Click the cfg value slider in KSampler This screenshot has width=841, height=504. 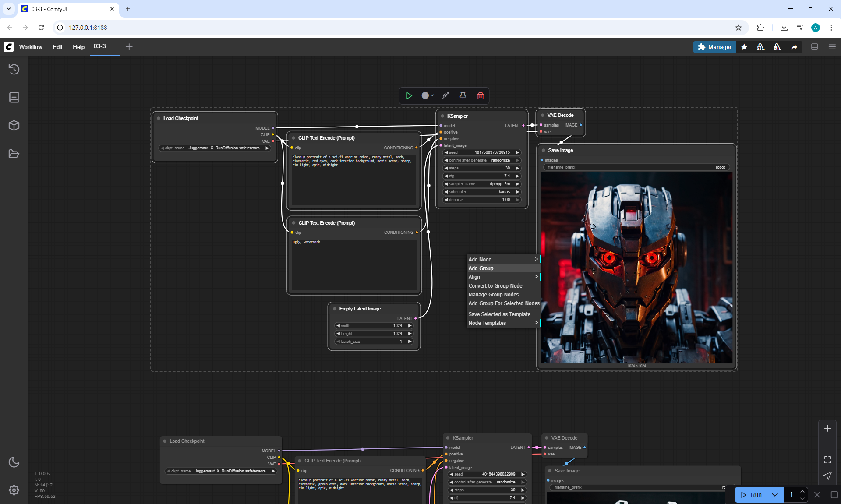481,176
